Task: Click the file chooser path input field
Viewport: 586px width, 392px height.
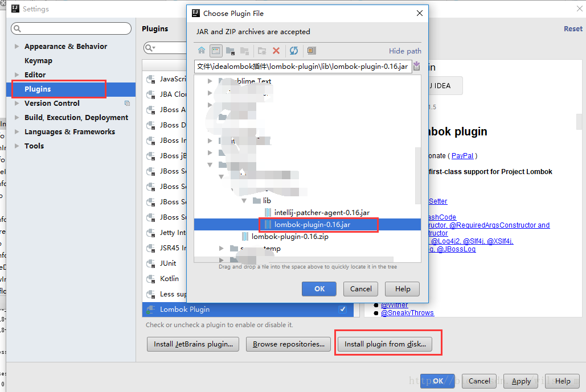Action: click(x=303, y=67)
